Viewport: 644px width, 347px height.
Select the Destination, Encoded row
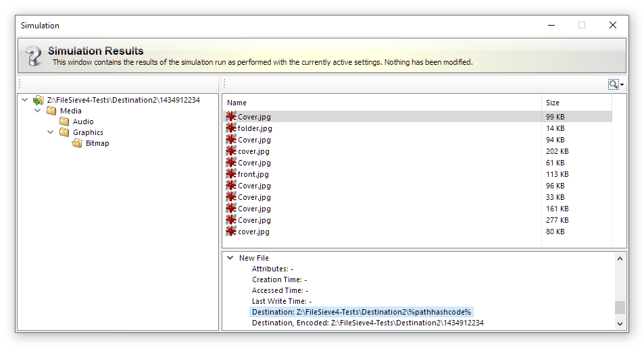[x=368, y=323]
